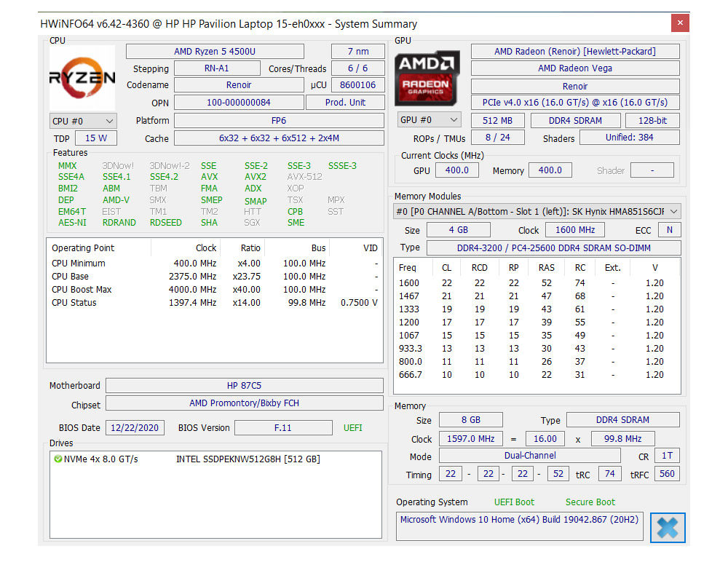
Task: Select the 1333 frequency timing row
Action: 537,309
